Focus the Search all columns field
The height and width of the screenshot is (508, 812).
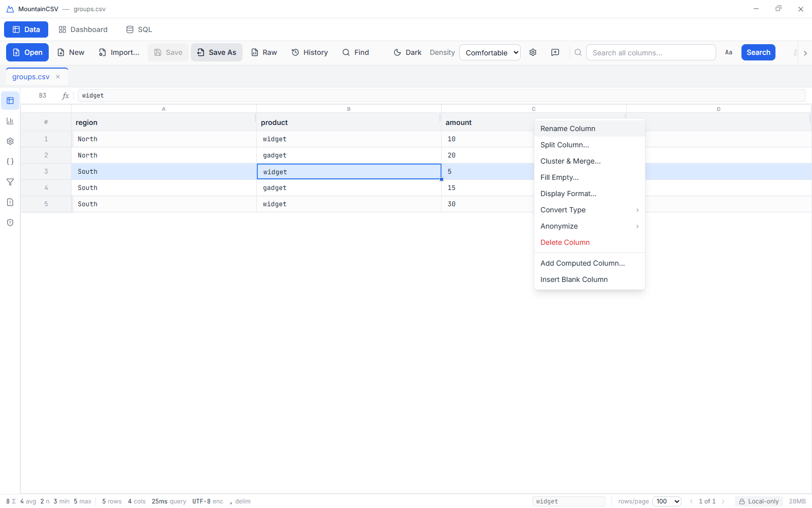tap(651, 52)
